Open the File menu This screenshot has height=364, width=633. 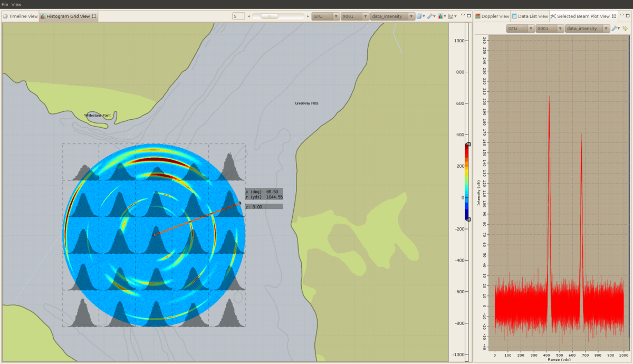click(5, 4)
